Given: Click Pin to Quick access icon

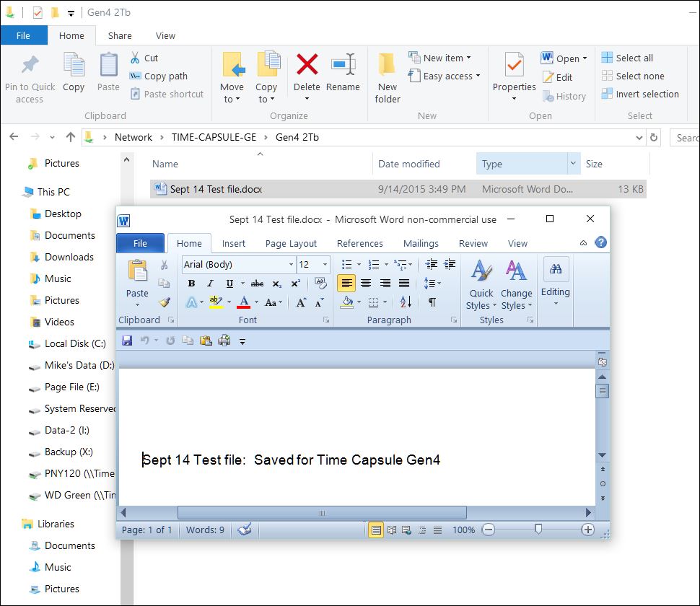Looking at the screenshot, I should [30, 65].
